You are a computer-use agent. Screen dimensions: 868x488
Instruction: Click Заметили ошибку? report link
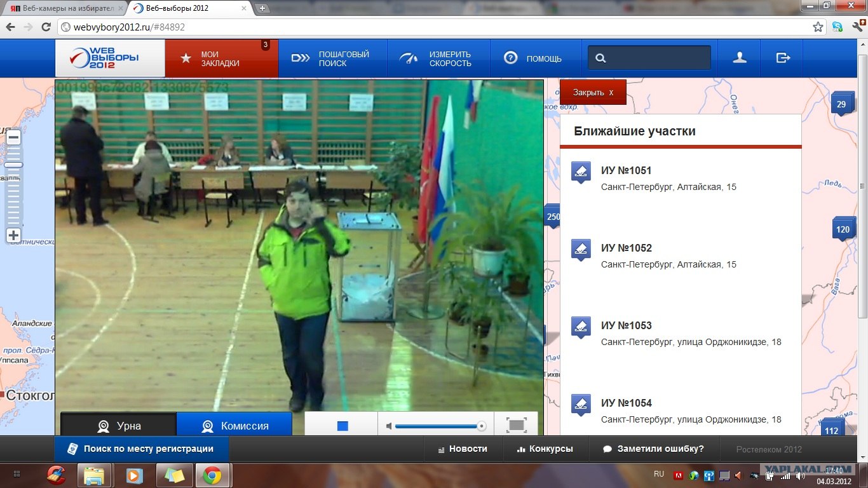[653, 449]
